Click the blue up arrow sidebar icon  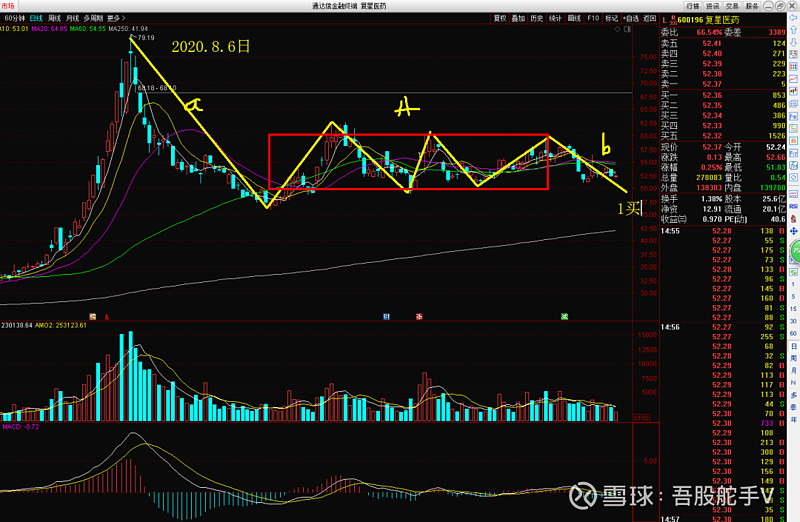tap(793, 30)
